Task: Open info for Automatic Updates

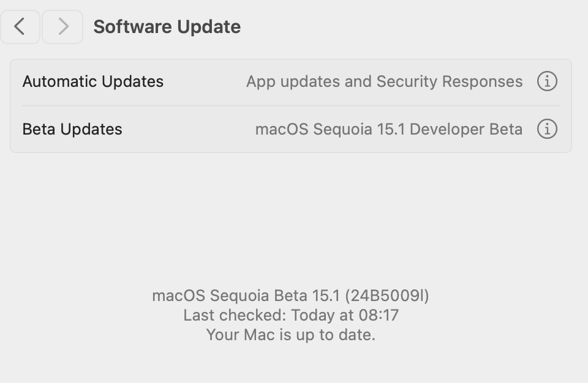Action: coord(547,81)
